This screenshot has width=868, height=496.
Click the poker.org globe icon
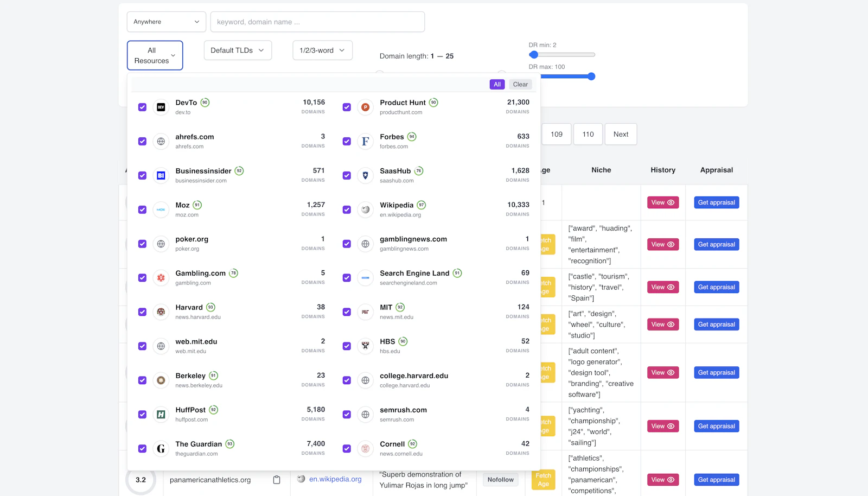click(x=161, y=244)
